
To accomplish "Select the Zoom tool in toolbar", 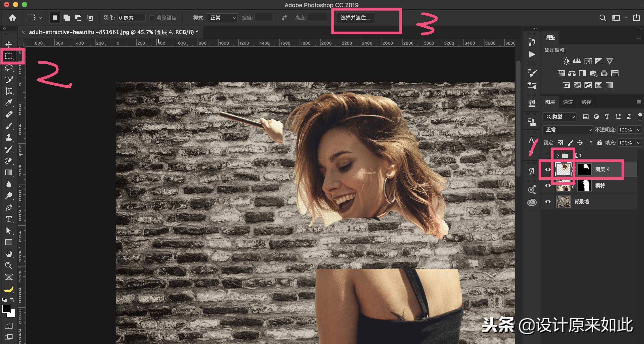I will point(9,266).
